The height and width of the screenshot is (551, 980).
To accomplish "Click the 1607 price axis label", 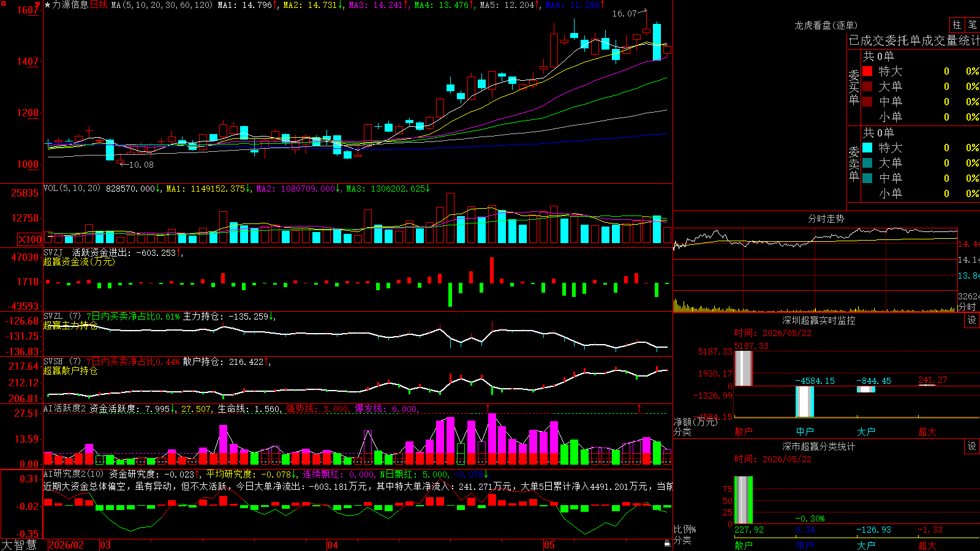I will coord(28,10).
